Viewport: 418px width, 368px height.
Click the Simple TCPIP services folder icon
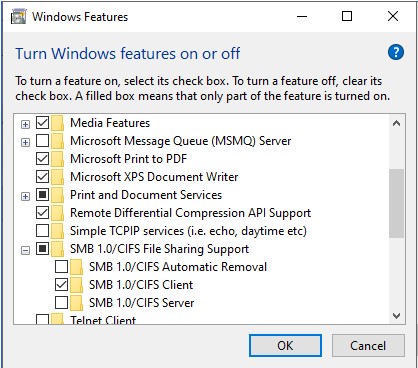[x=57, y=231]
